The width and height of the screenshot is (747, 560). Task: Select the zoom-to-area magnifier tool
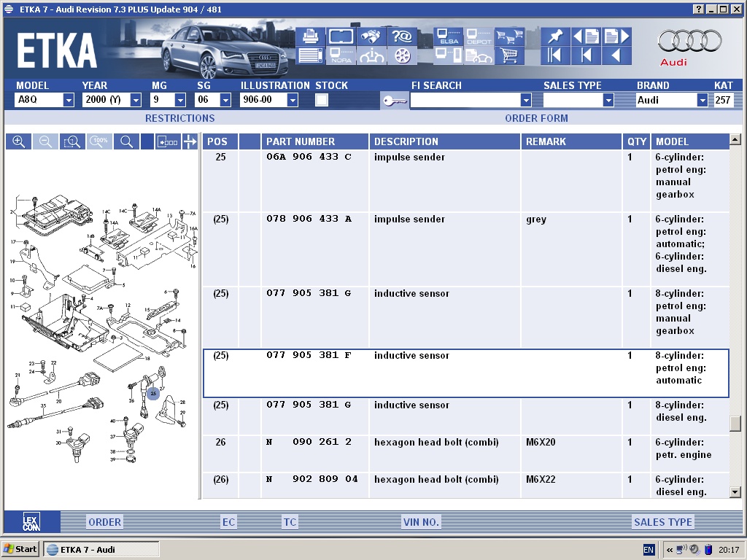point(72,141)
